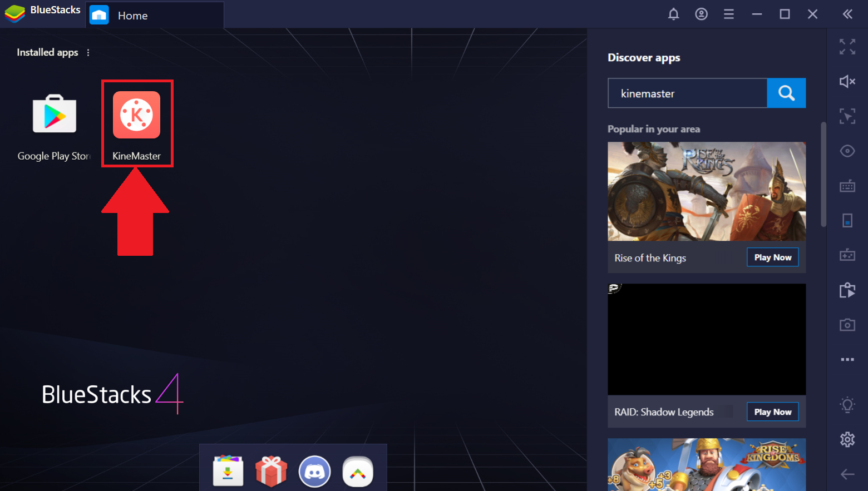Open the Discord icon in the dock
The width and height of the screenshot is (868, 491).
coord(314,472)
